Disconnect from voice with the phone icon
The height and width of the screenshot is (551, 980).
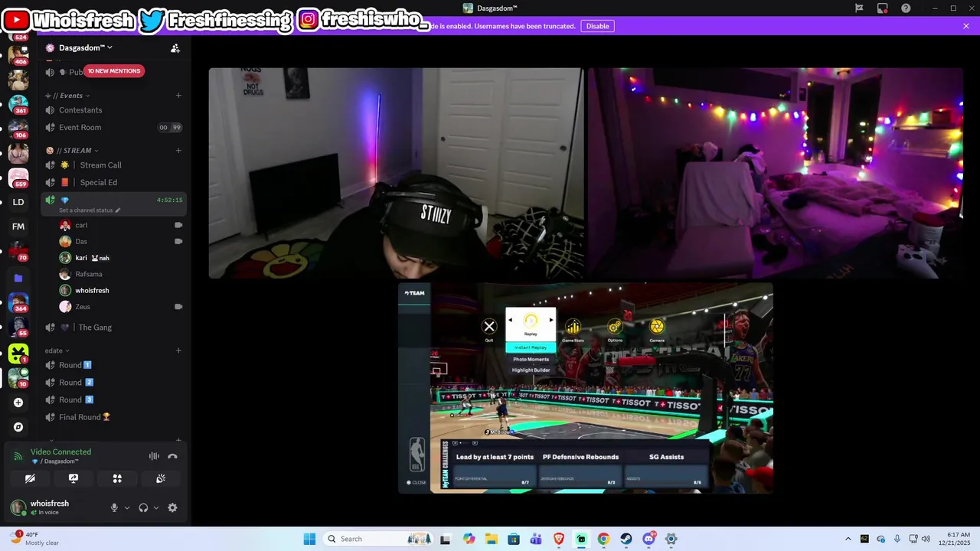click(172, 456)
